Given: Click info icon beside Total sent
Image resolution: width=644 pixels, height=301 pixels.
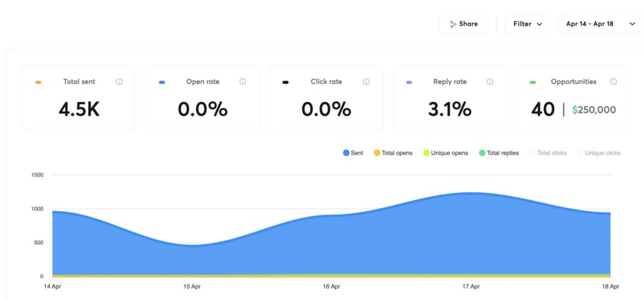Looking at the screenshot, I should click(119, 82).
